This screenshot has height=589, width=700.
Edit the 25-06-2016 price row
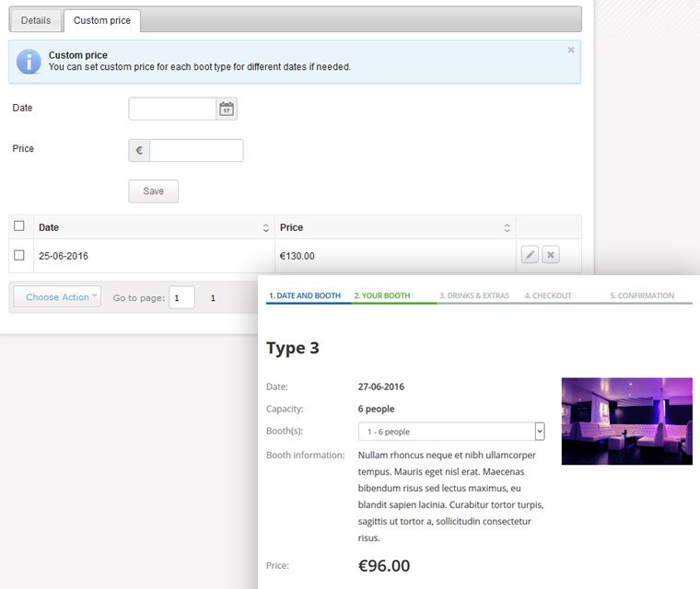point(530,255)
